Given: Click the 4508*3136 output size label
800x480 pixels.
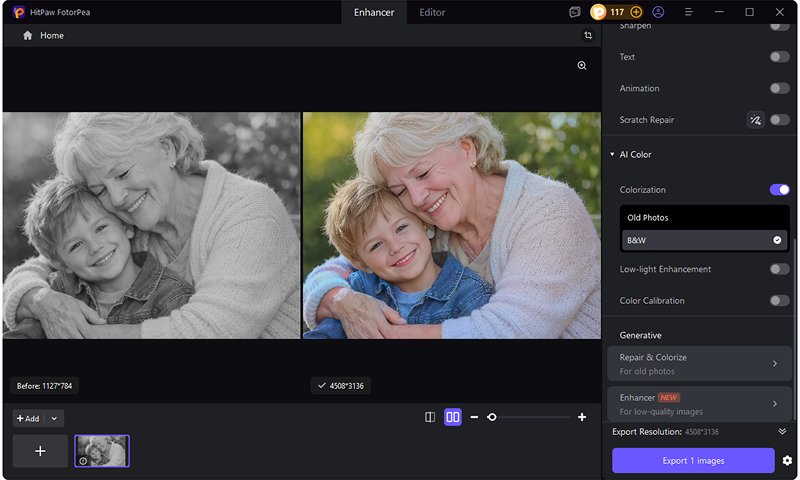Looking at the screenshot, I should point(341,386).
